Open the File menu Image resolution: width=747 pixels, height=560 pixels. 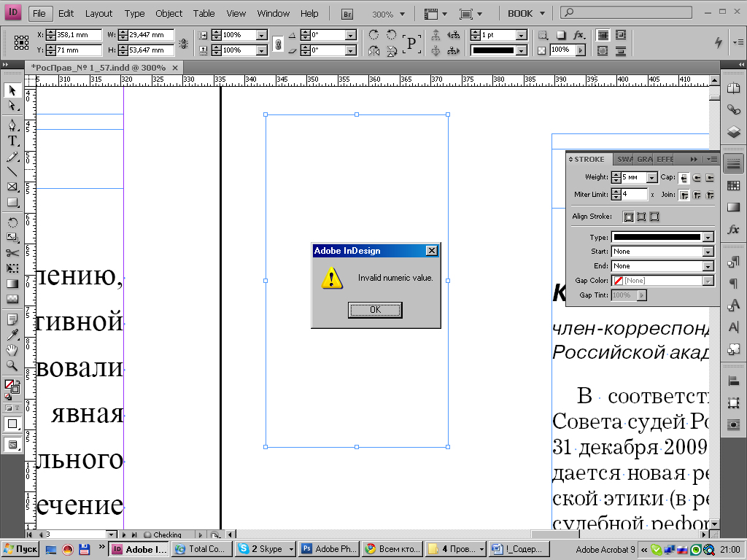pyautogui.click(x=39, y=14)
